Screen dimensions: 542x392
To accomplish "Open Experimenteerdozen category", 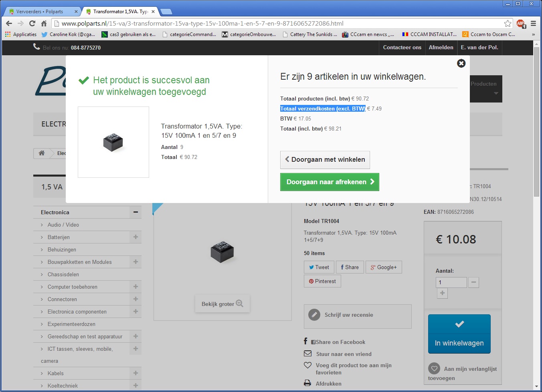I will point(71,324).
